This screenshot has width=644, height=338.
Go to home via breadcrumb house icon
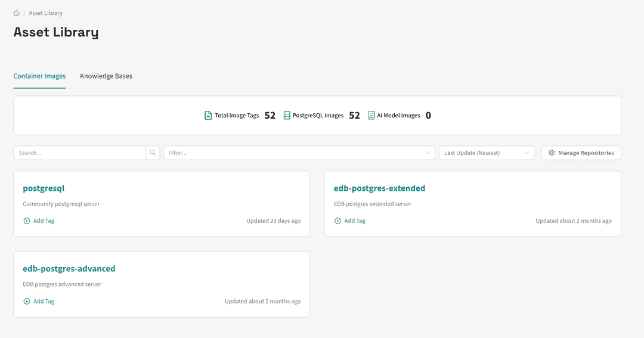point(17,13)
